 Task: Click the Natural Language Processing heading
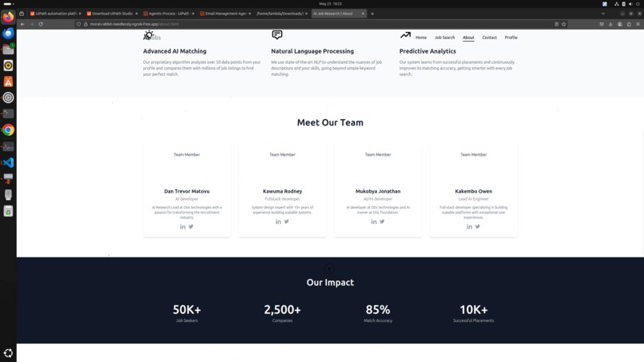[312, 51]
